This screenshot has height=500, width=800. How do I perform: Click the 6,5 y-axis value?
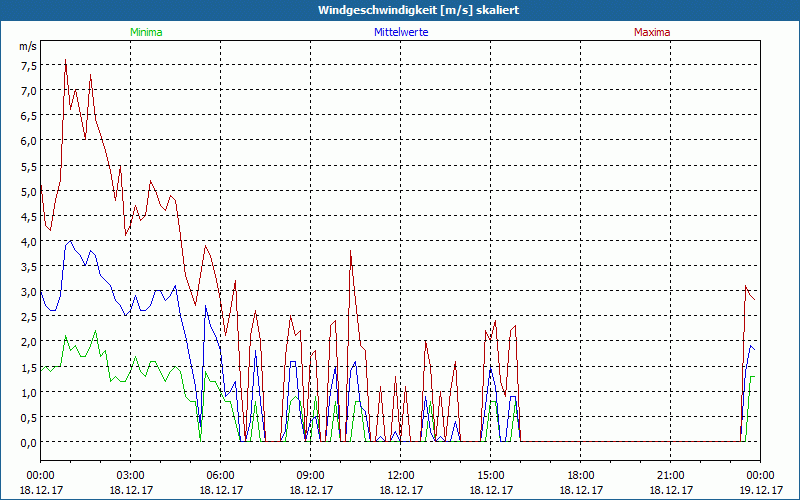(x=29, y=116)
